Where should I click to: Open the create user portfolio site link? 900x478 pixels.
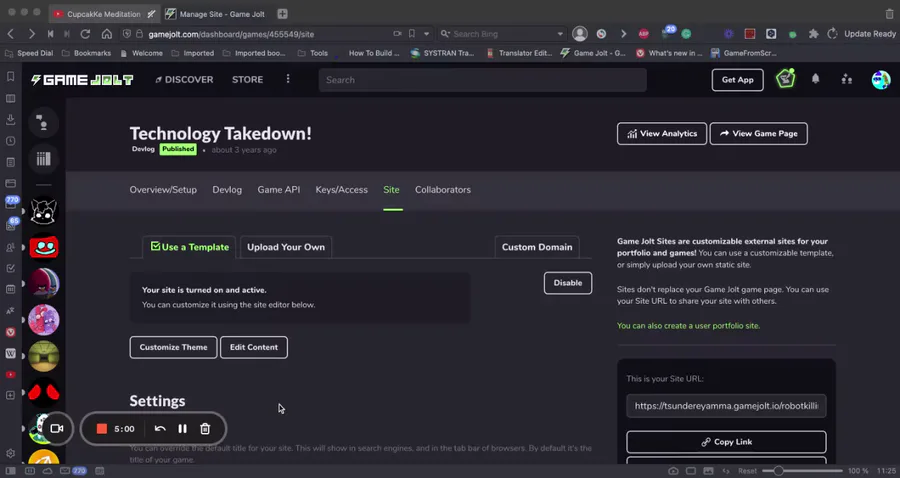tap(688, 326)
